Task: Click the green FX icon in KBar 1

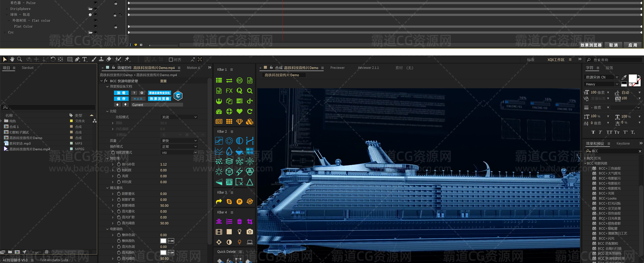Action: tap(229, 91)
